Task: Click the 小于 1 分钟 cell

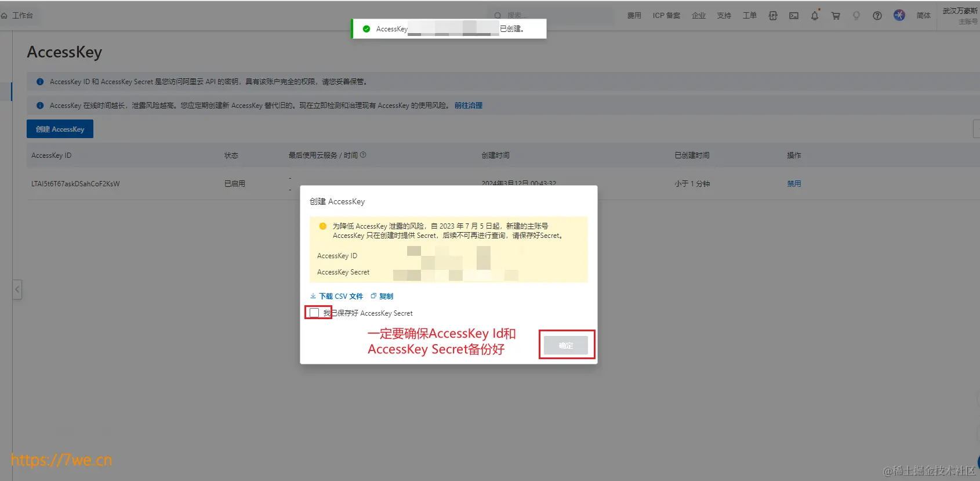Action: pos(692,183)
